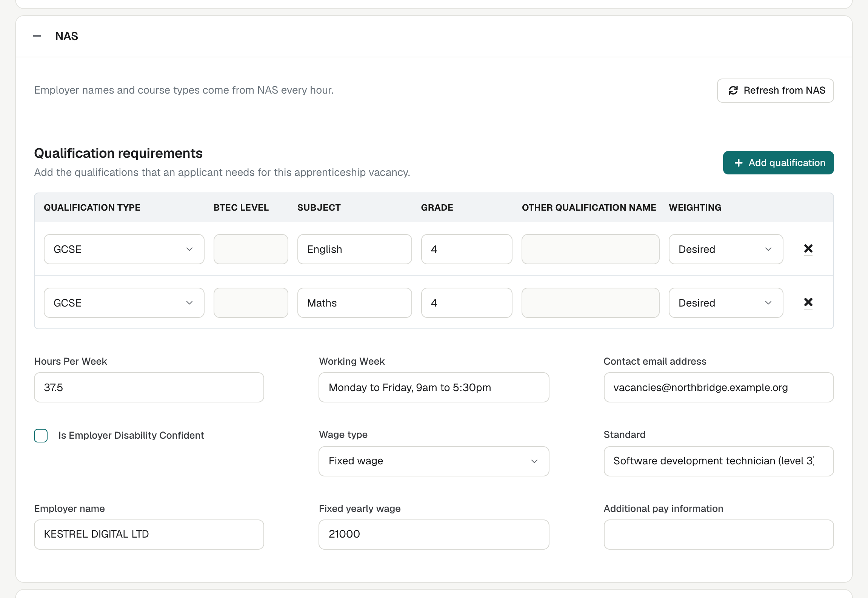Edit the Working Week field
This screenshot has width=868, height=598.
tap(434, 387)
